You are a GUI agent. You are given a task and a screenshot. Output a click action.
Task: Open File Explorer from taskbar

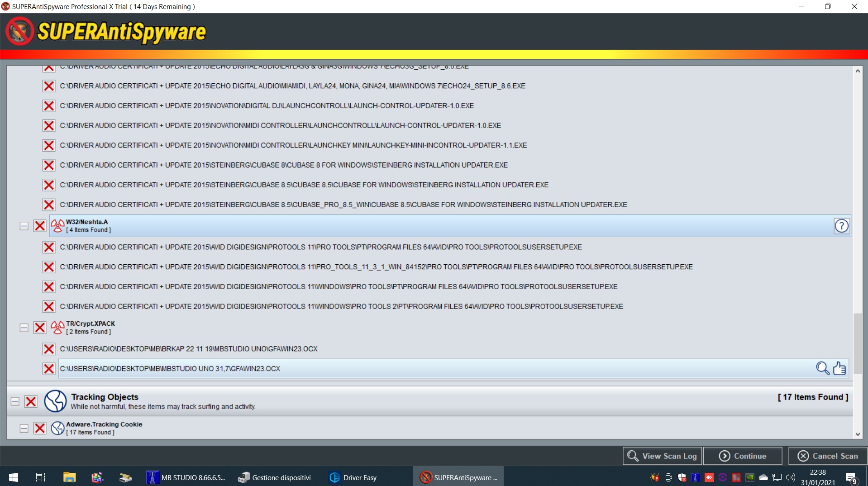(x=69, y=477)
